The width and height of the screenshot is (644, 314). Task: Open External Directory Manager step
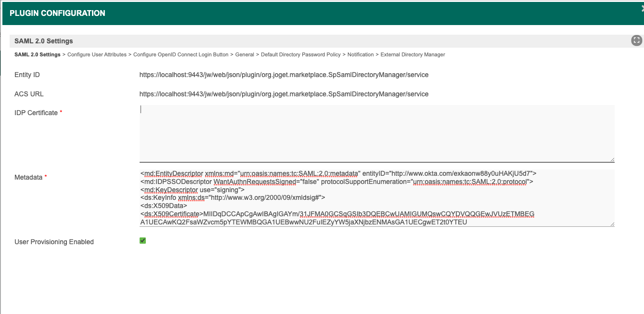pyautogui.click(x=413, y=54)
